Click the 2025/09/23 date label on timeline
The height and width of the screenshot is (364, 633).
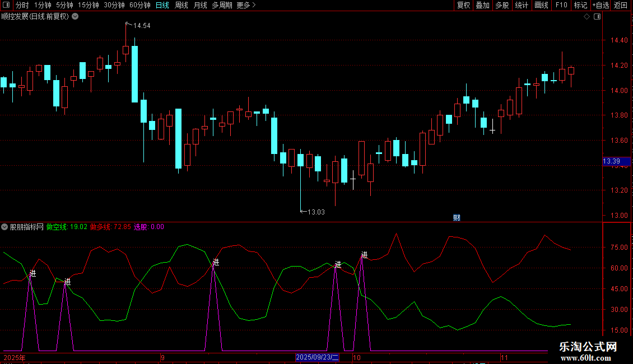pos(317,357)
